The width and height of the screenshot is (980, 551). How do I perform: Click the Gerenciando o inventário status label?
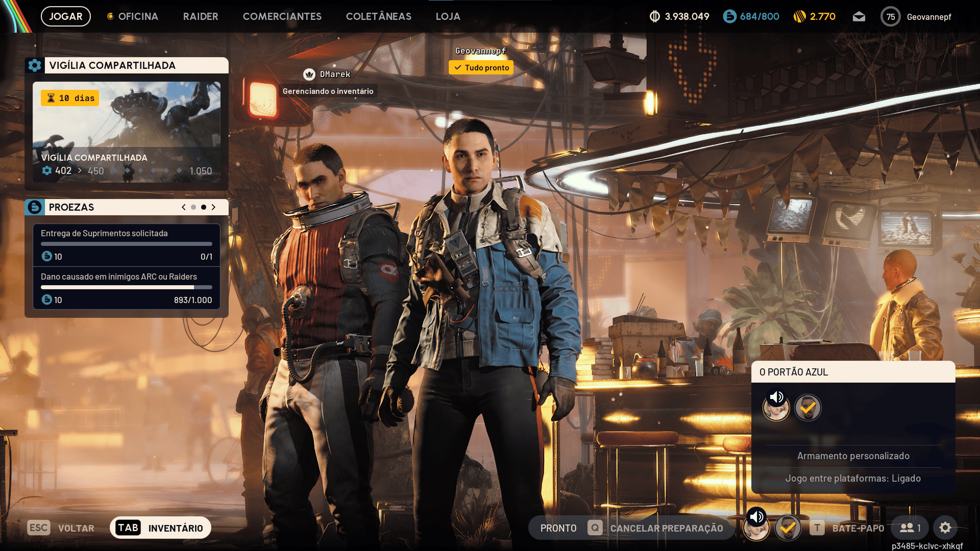328,91
